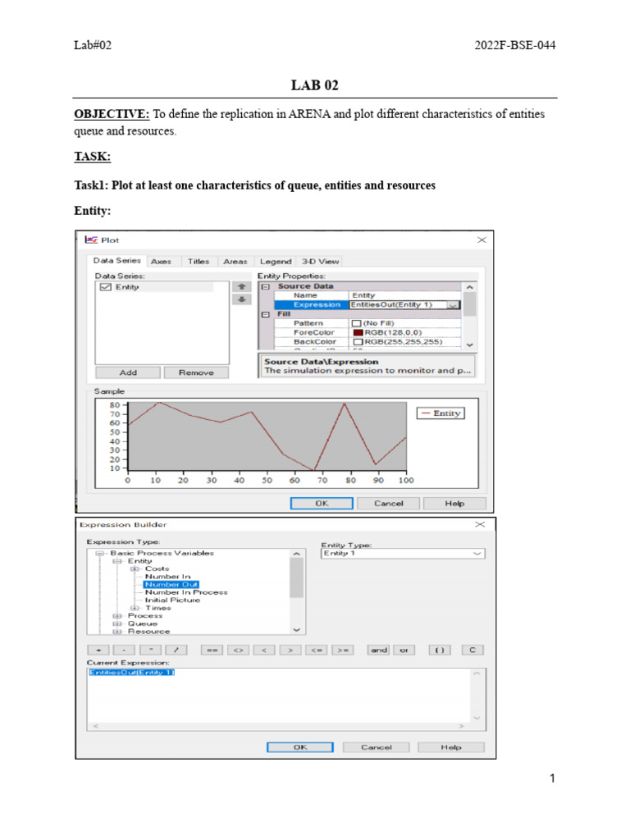
Task: Select Number Out tree item
Action: [x=171, y=584]
